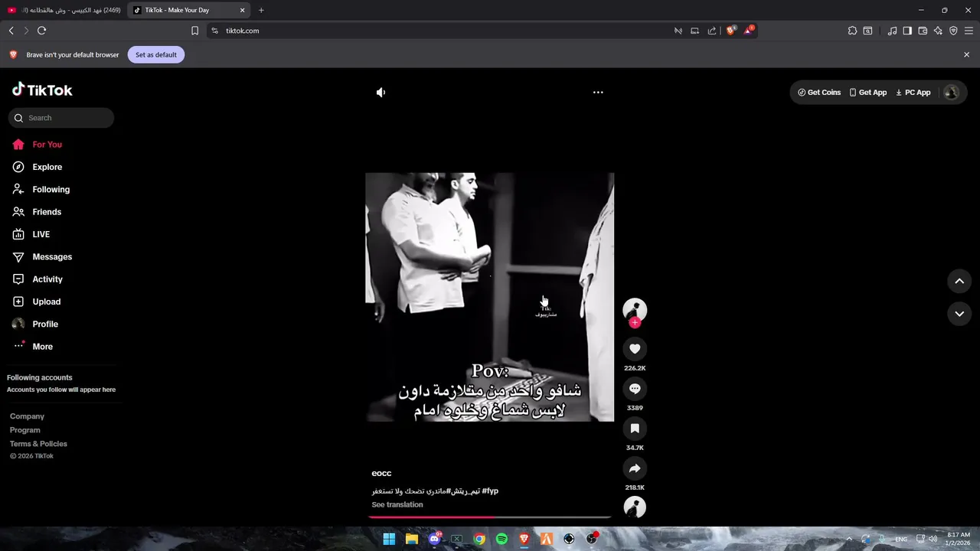This screenshot has width=980, height=551.
Task: Toggle the browser sidebar panel
Action: click(907, 31)
